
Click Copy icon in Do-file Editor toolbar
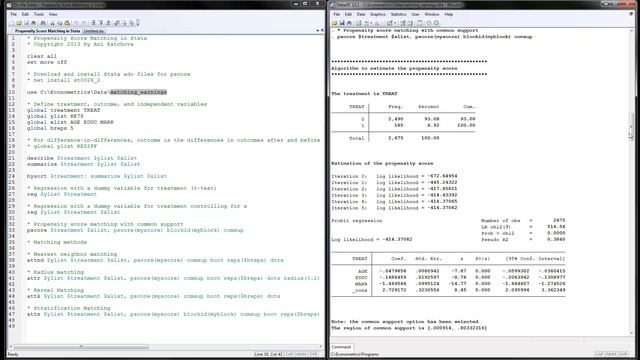tap(60, 23)
